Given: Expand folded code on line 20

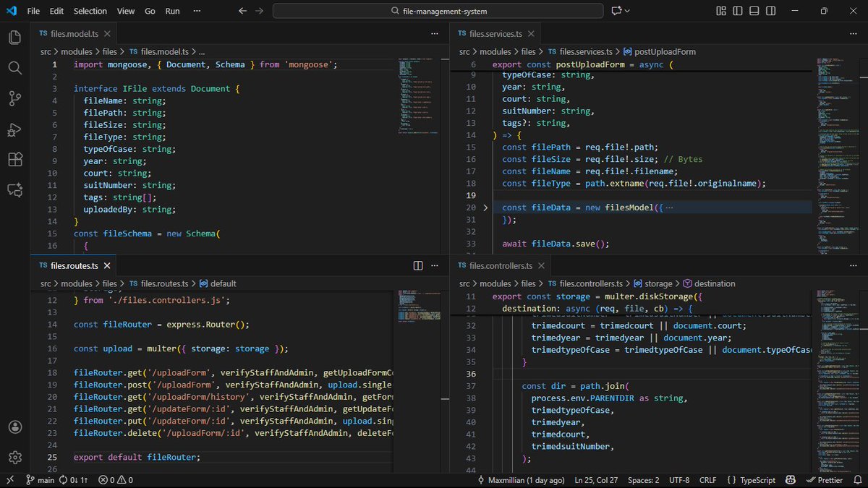Looking at the screenshot, I should coord(485,207).
